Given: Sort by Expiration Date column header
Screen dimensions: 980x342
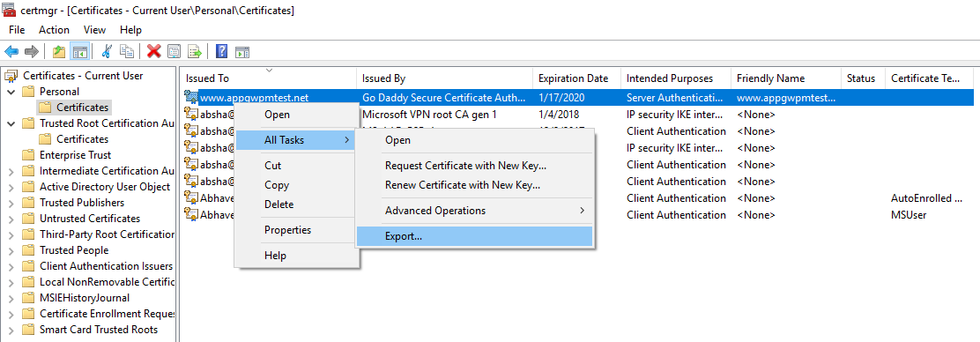Looking at the screenshot, I should 577,78.
